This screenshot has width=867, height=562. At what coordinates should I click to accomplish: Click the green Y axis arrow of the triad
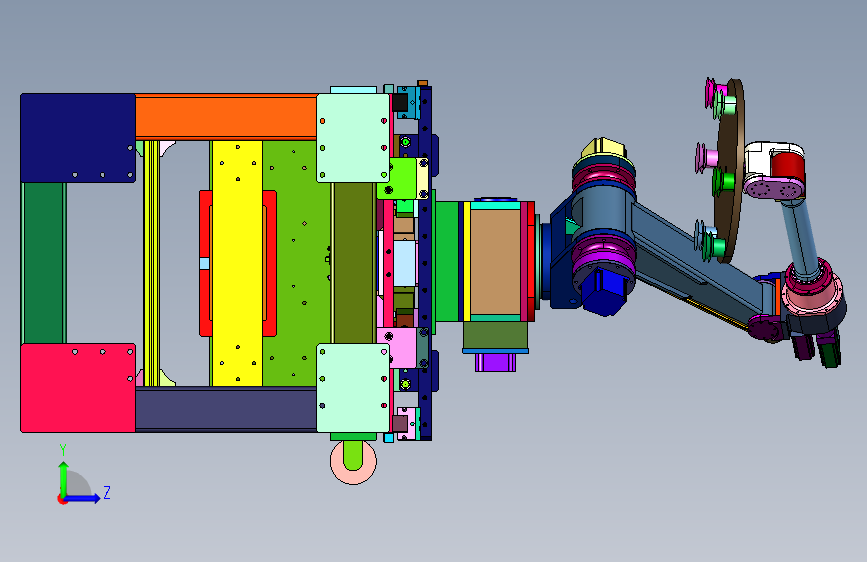tap(64, 479)
